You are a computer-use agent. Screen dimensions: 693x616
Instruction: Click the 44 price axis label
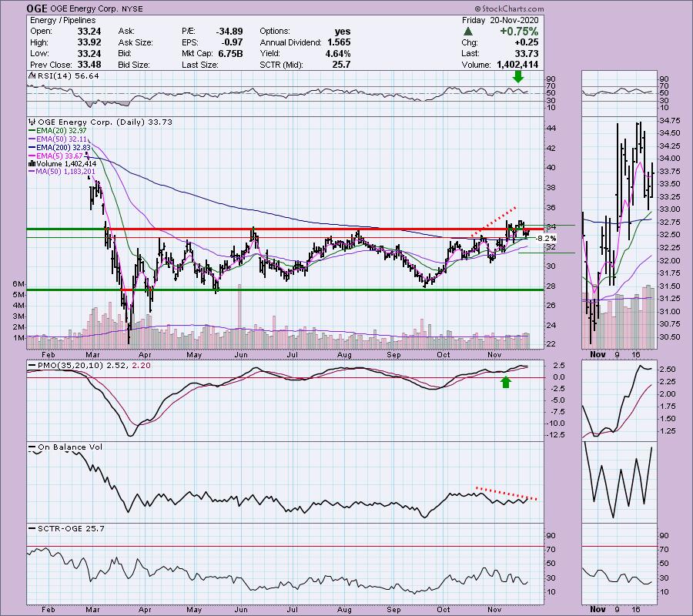coord(551,128)
